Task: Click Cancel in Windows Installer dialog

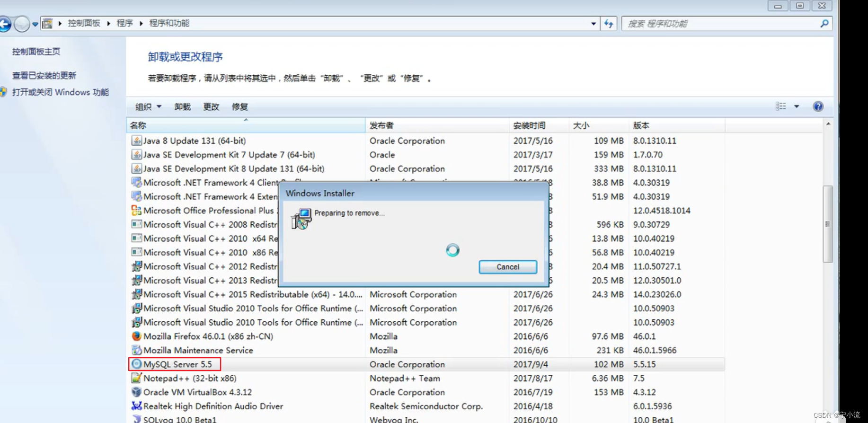Action: (508, 267)
